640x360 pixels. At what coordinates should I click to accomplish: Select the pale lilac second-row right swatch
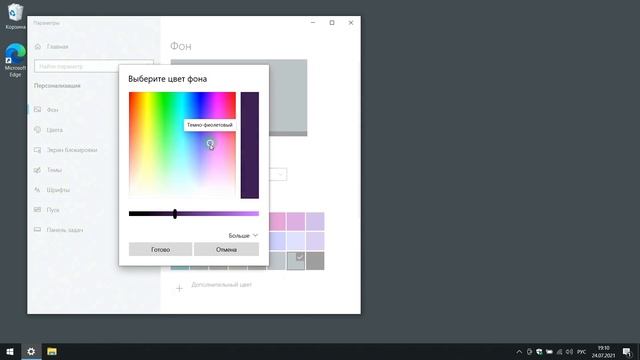coord(315,241)
